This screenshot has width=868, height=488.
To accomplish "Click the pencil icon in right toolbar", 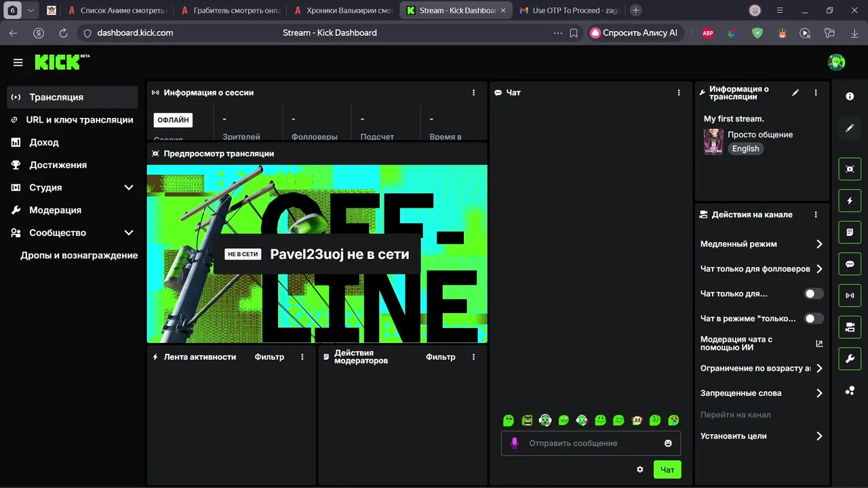I will pos(850,128).
